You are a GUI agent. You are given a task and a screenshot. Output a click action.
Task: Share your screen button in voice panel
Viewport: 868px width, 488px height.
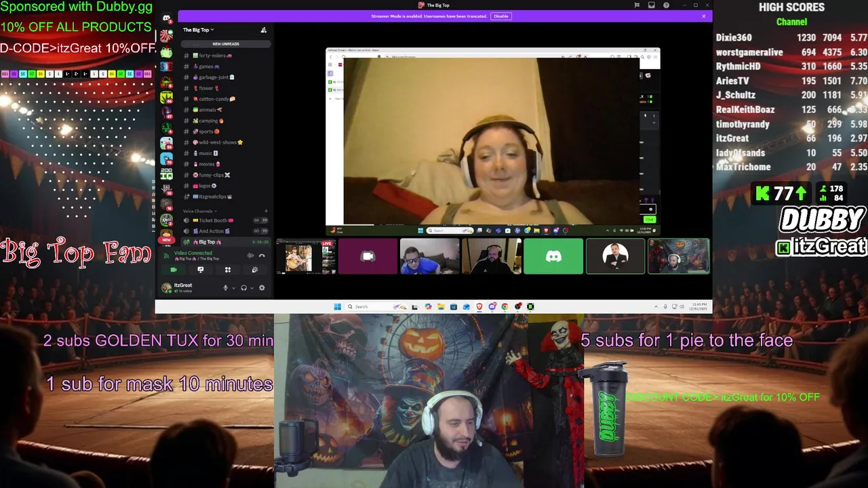click(200, 270)
